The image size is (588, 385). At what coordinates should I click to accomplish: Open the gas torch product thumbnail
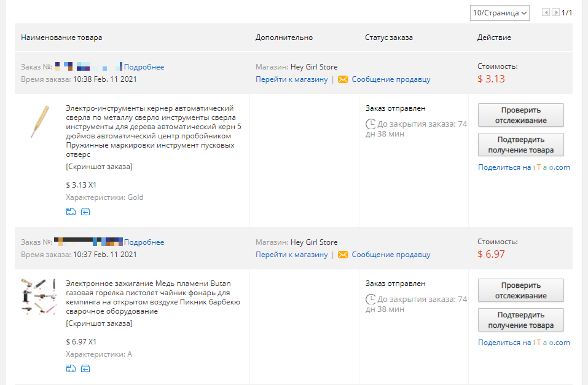[x=39, y=296]
